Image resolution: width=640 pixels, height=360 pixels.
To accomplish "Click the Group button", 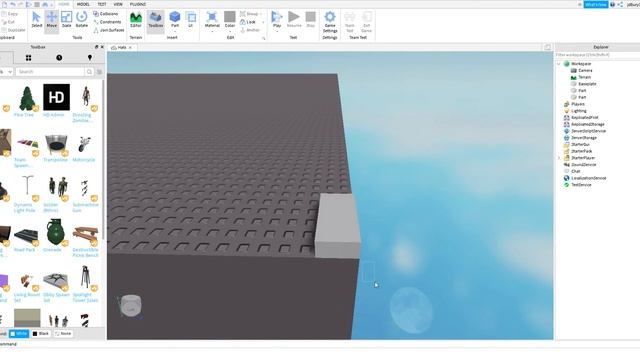I will (249, 14).
